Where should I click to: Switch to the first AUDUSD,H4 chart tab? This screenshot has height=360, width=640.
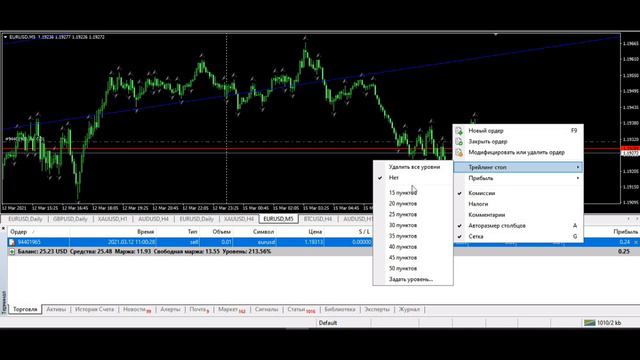[153, 219]
